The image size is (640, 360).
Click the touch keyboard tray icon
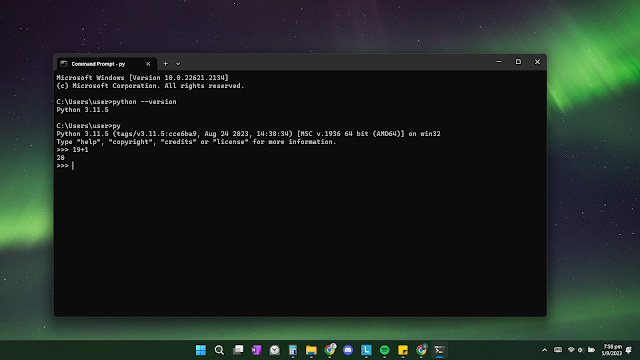point(558,350)
